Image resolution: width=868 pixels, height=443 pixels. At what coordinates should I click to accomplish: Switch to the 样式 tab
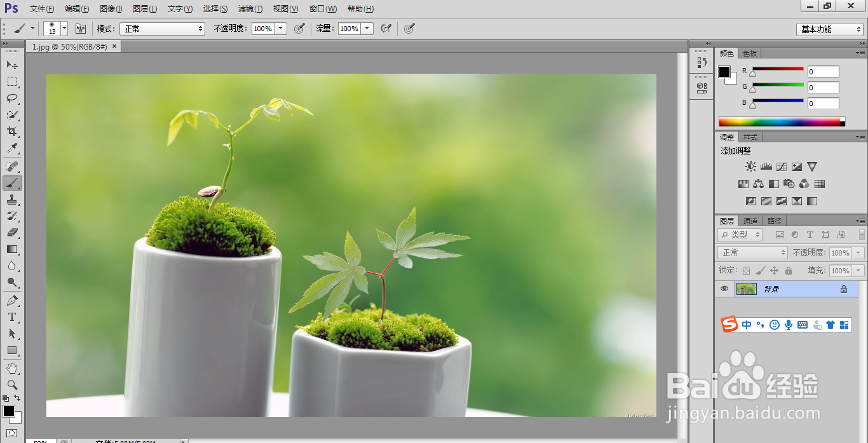point(750,137)
